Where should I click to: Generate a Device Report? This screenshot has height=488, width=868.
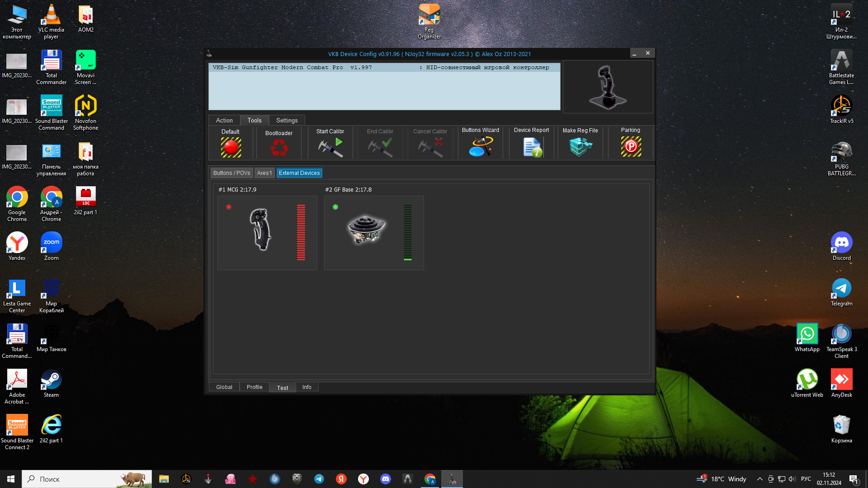click(532, 147)
